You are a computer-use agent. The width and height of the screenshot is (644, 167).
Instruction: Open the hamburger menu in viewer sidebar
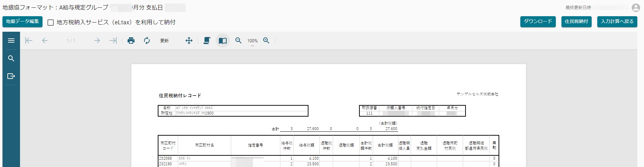(x=11, y=41)
